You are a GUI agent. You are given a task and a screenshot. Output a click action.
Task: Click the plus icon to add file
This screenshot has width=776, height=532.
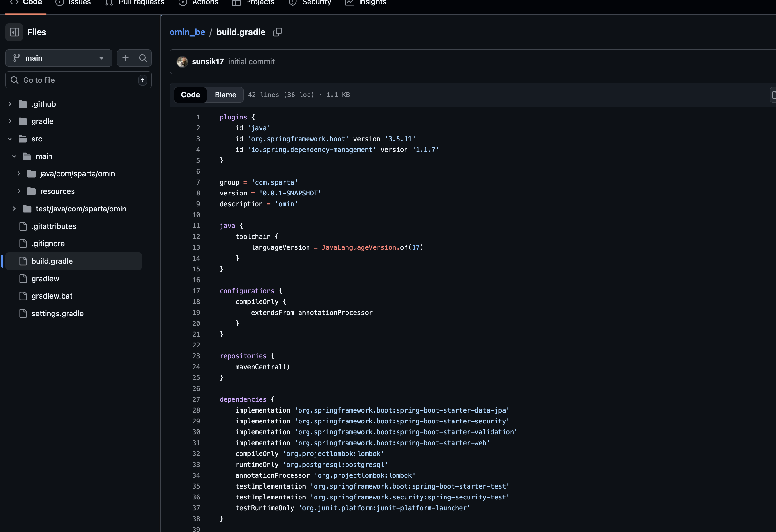coord(126,58)
